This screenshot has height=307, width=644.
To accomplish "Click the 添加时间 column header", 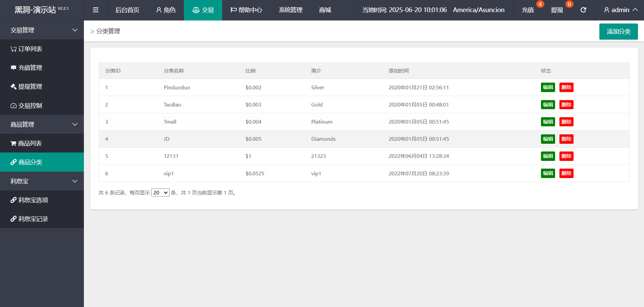I will pyautogui.click(x=399, y=71).
